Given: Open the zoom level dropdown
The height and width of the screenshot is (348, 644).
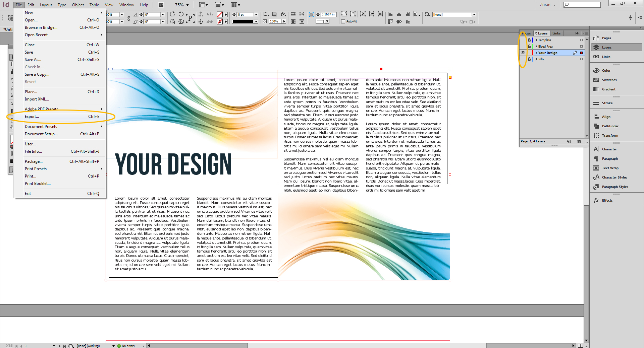Looking at the screenshot, I should pyautogui.click(x=187, y=5).
